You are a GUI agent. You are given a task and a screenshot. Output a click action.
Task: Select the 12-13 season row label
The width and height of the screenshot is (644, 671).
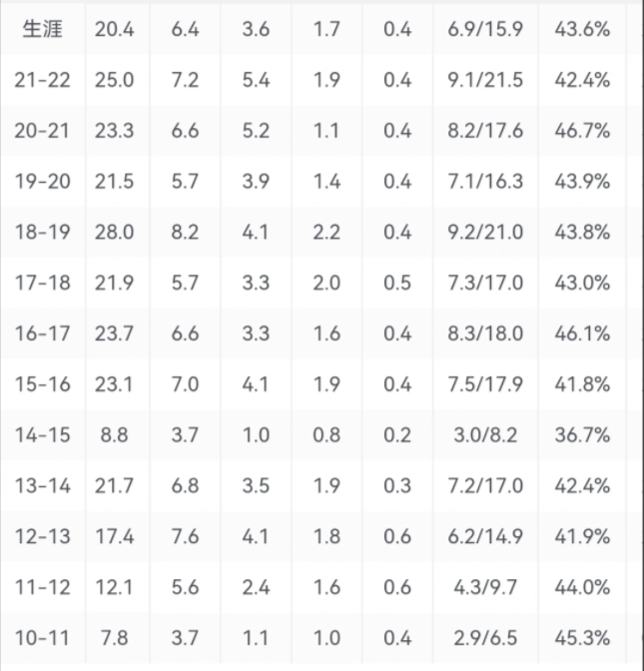click(43, 536)
